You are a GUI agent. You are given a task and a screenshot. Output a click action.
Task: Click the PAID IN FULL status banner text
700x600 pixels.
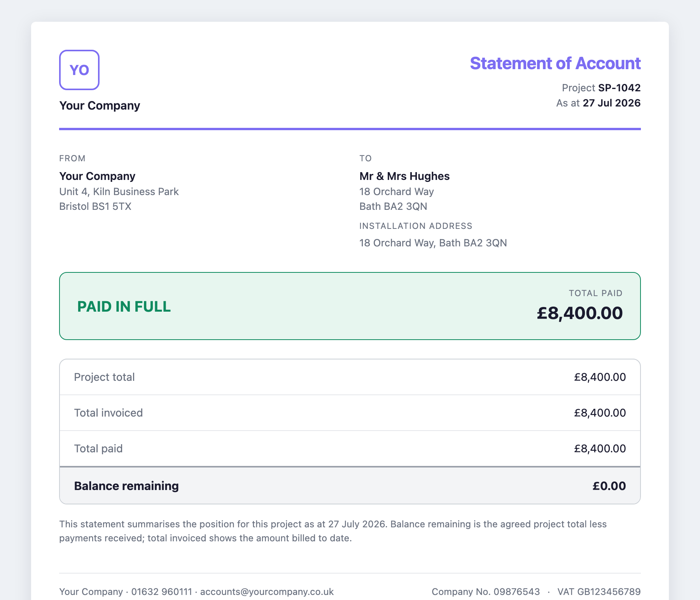(x=124, y=307)
